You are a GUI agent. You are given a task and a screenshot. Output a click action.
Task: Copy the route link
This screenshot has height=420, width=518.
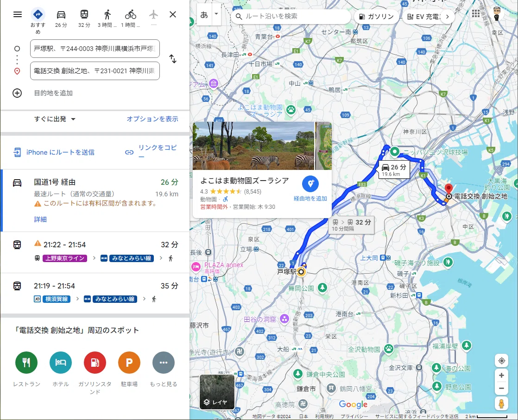[152, 152]
